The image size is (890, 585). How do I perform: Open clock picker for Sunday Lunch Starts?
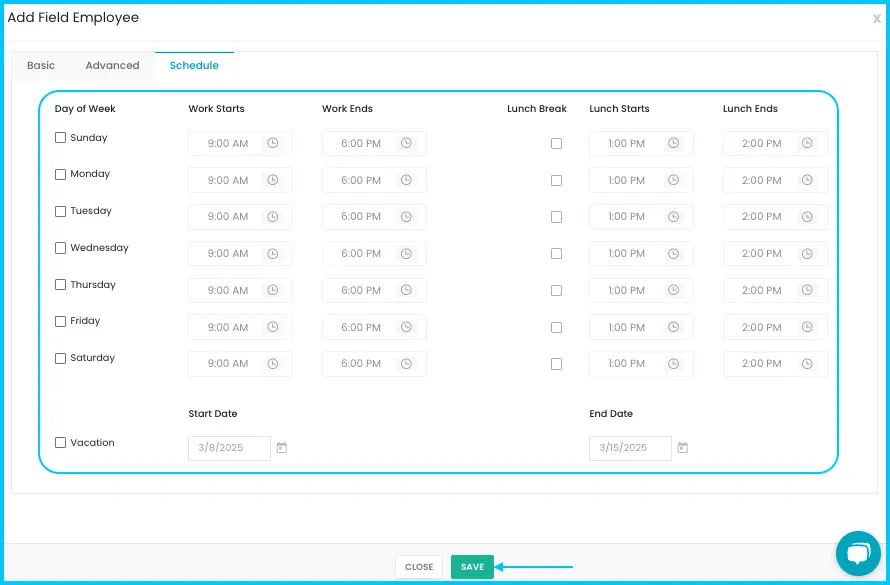[x=674, y=143]
